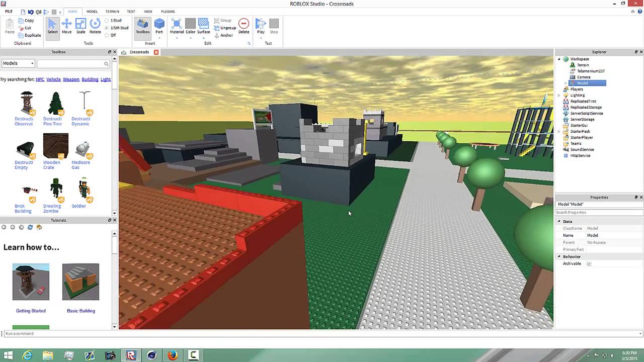The height and width of the screenshot is (362, 644).
Task: Select the 1/5th Stud grid option
Action: pos(117,28)
